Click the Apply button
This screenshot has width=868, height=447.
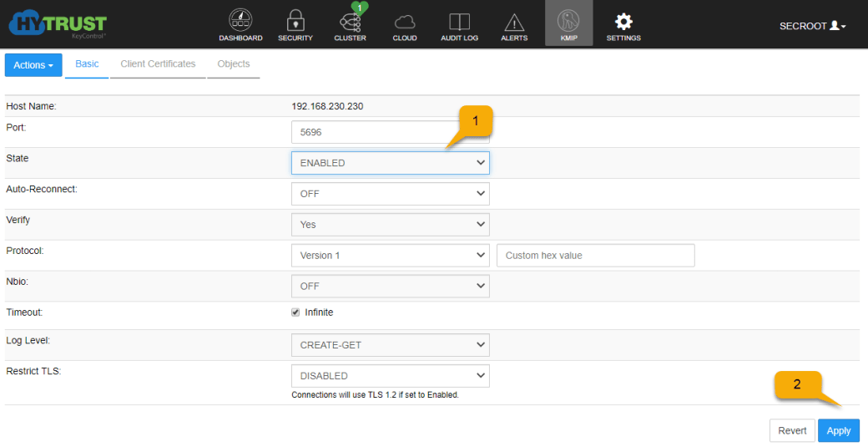838,431
